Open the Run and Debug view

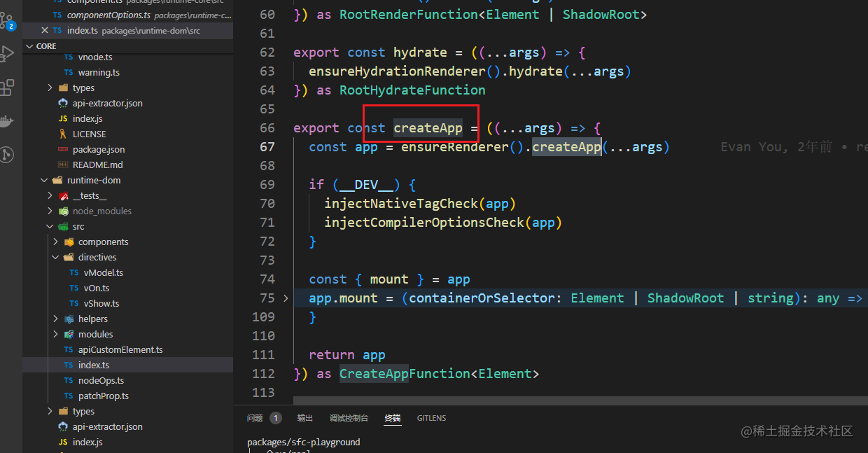7,54
